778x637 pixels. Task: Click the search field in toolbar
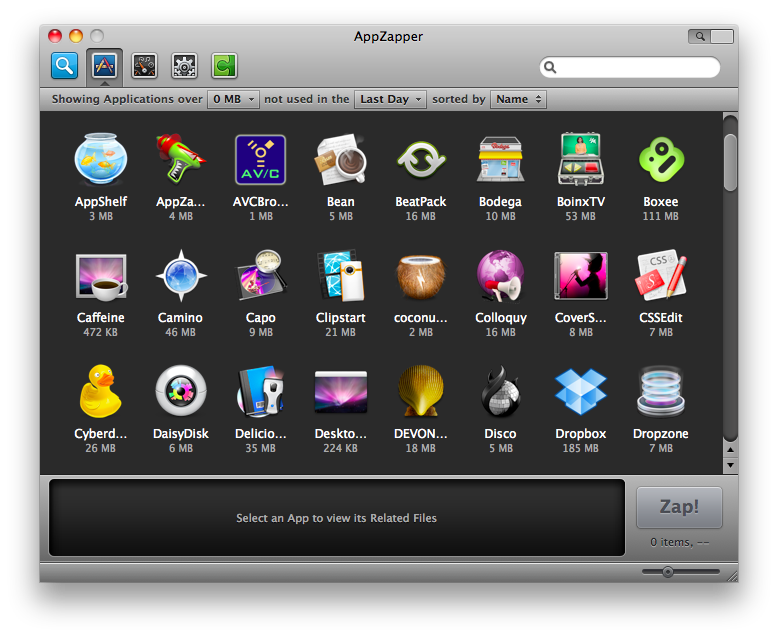(x=630, y=67)
